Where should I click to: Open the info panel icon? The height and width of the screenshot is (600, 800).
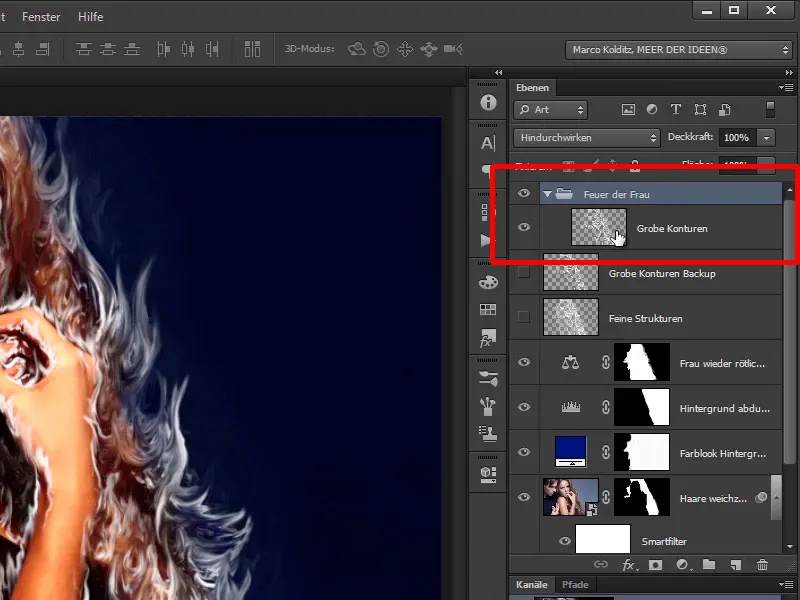[x=488, y=102]
